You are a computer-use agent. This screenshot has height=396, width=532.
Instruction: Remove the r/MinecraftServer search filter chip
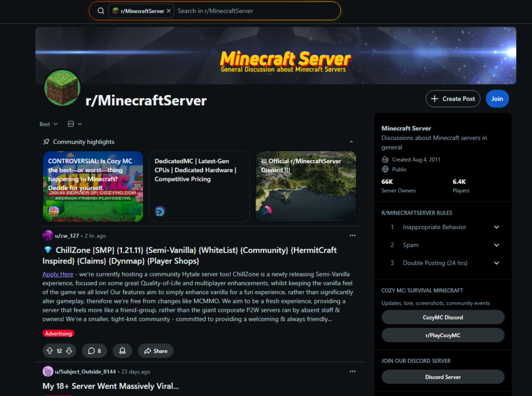pos(169,11)
